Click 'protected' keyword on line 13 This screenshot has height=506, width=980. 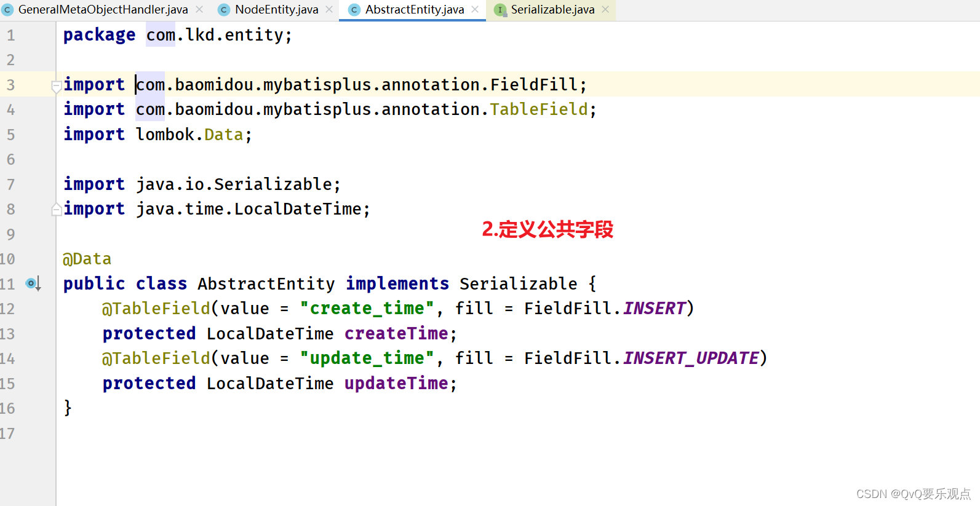(x=149, y=333)
